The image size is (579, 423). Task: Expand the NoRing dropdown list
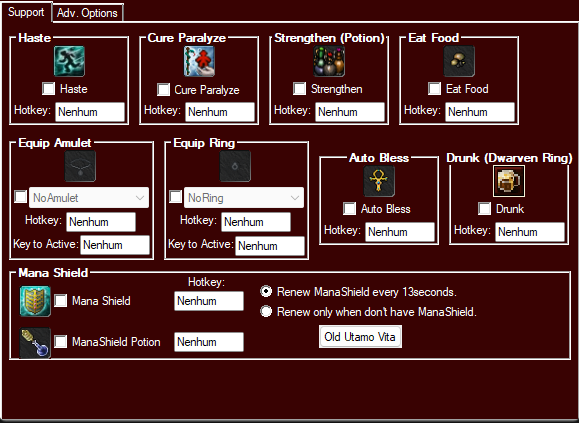(244, 198)
